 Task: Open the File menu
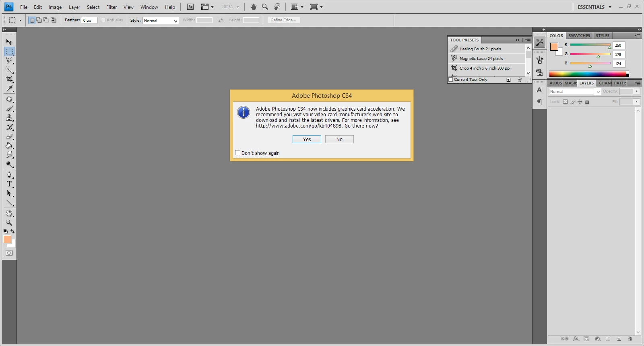coord(24,7)
